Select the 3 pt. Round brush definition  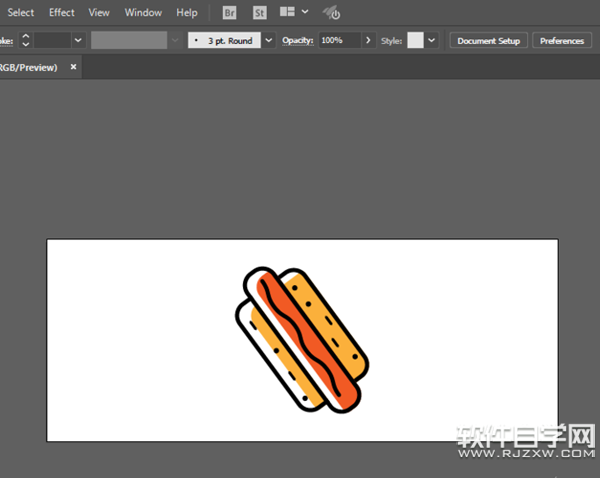[224, 41]
